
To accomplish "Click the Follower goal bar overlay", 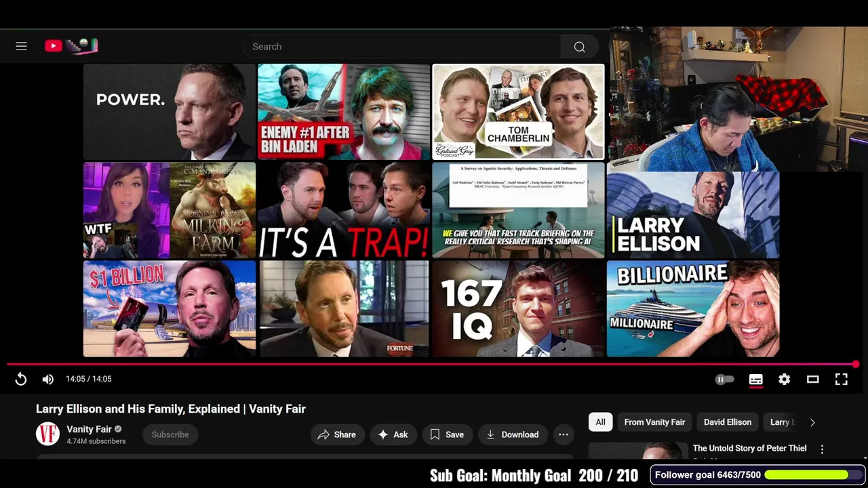I will coord(757,475).
